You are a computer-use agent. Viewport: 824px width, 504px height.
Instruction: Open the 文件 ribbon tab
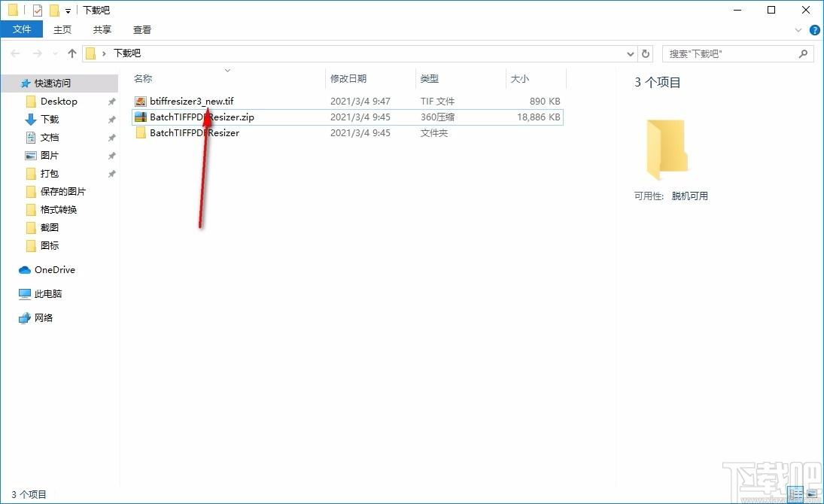click(22, 29)
